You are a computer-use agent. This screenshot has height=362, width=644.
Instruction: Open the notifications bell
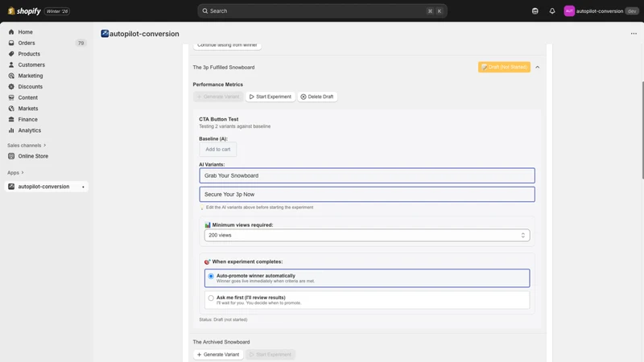[x=552, y=11]
